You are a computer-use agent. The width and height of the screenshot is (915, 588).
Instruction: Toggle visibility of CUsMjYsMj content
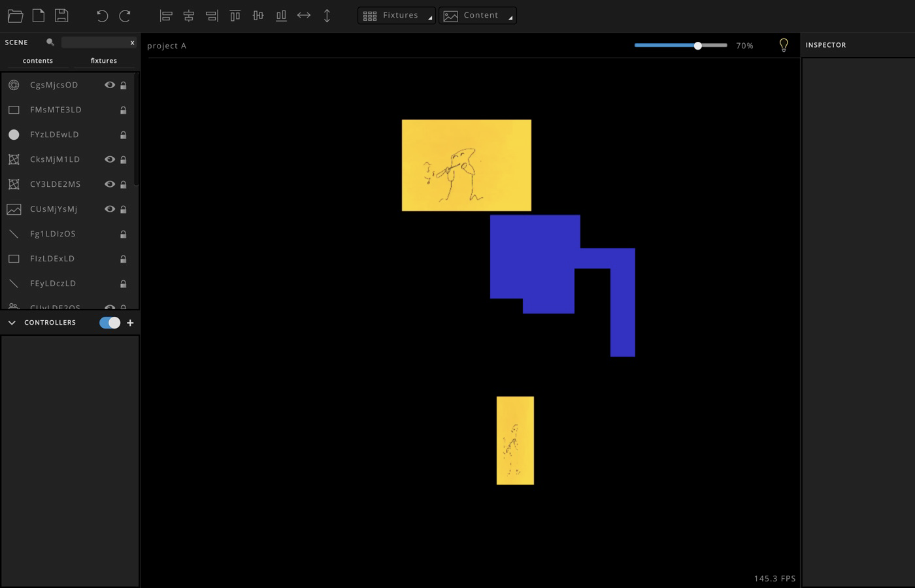pyautogui.click(x=110, y=209)
